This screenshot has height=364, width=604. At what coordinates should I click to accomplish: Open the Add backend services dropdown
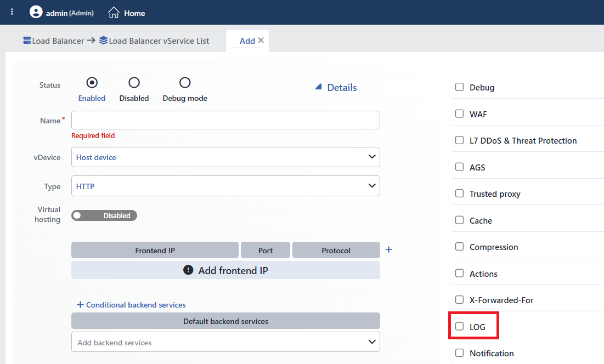click(x=225, y=342)
